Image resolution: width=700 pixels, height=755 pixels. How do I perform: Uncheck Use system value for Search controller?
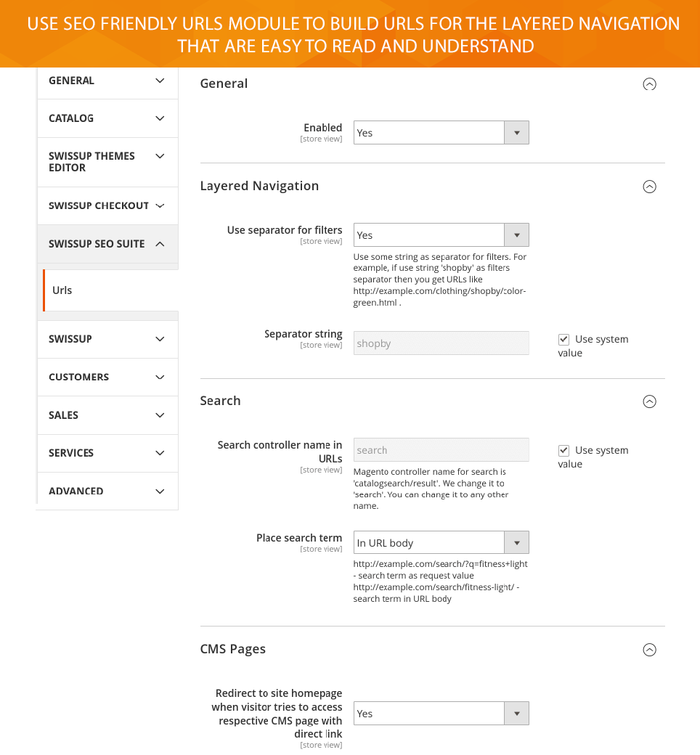pos(563,451)
